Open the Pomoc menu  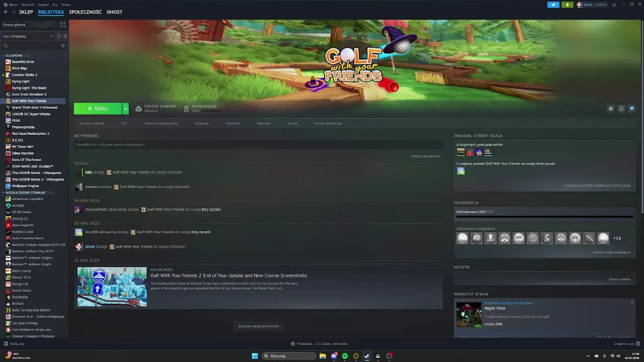[66, 5]
